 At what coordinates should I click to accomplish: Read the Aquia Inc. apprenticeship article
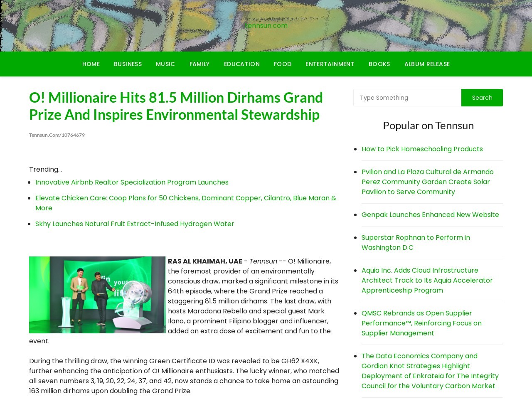coord(427,280)
